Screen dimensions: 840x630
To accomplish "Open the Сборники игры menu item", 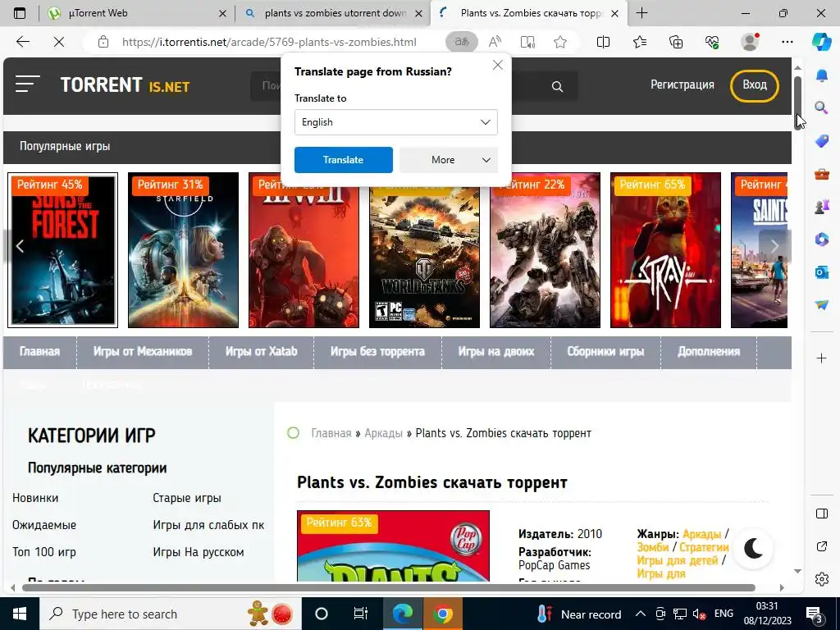I will pos(605,351).
